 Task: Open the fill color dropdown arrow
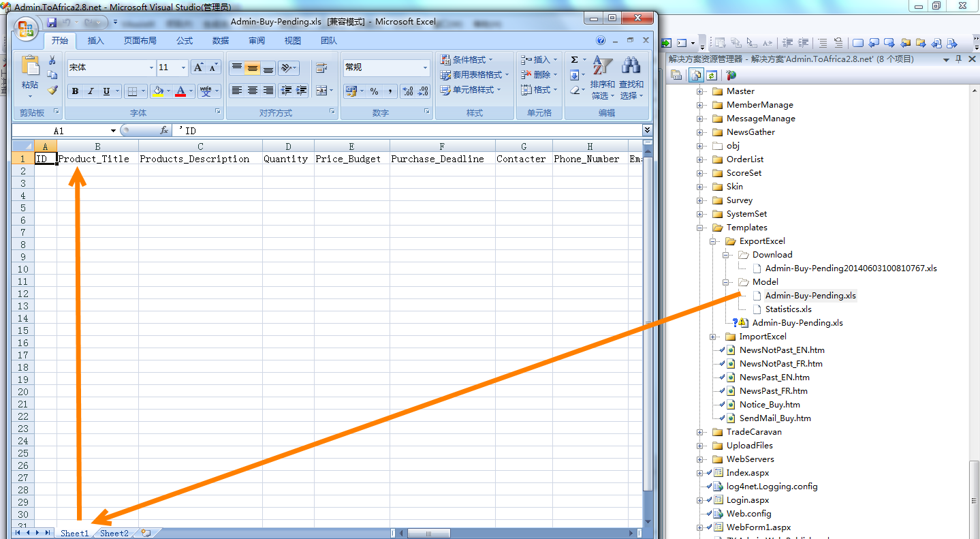(169, 91)
